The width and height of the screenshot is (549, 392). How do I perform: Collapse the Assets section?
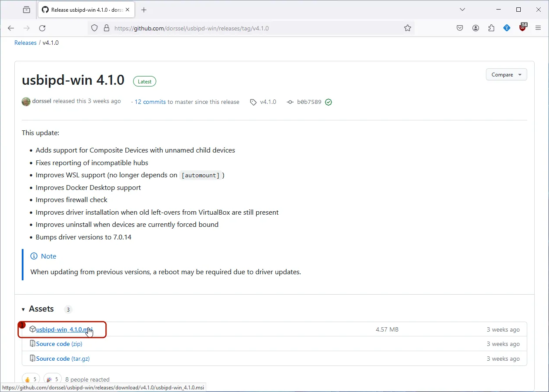point(23,309)
